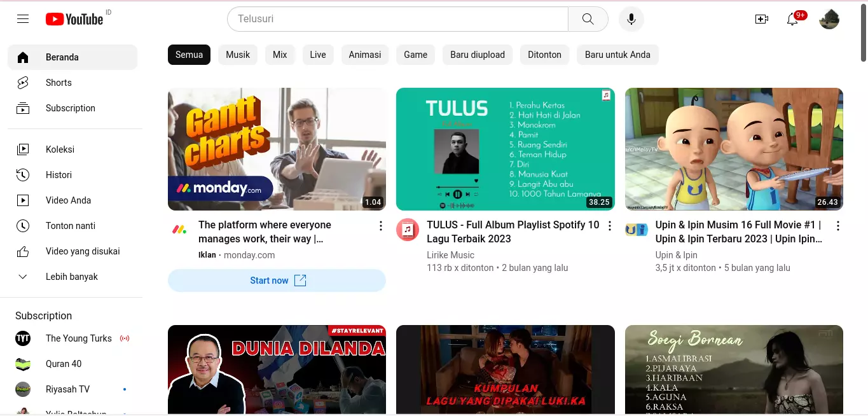Select the Game filter chip
Screen dimensions: 868x416
(415, 55)
